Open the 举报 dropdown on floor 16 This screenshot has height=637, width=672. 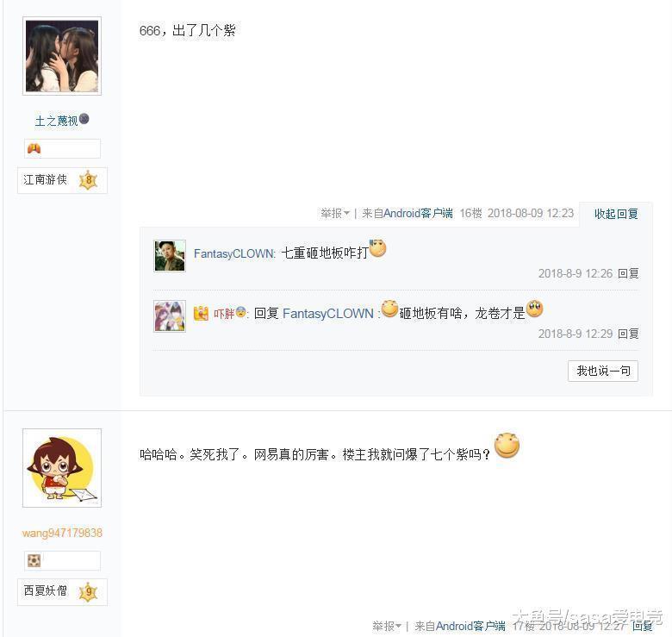pos(335,213)
